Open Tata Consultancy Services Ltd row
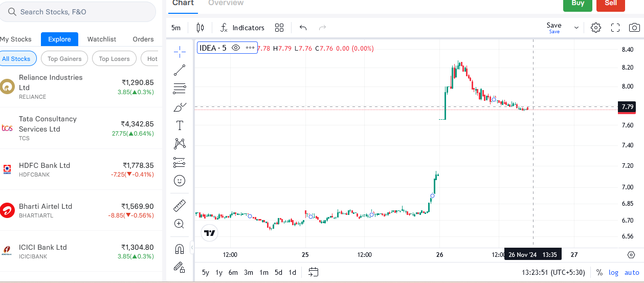Image resolution: width=644 pixels, height=283 pixels. point(81,128)
